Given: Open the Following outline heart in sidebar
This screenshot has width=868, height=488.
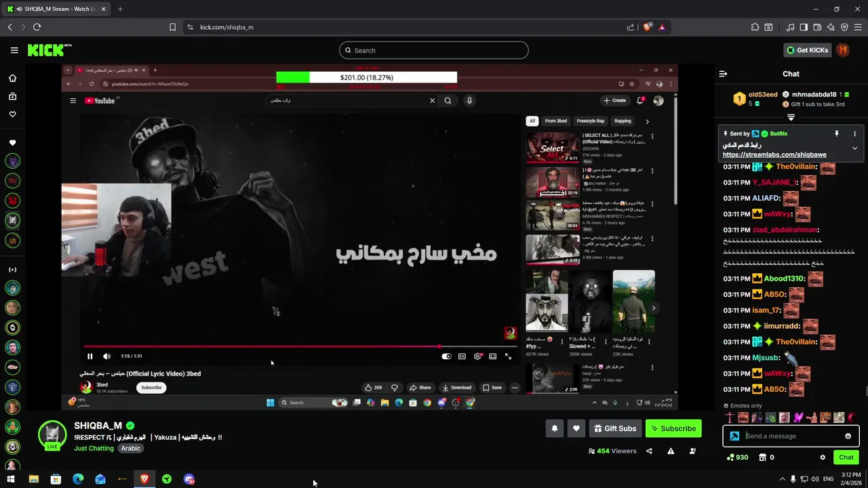Looking at the screenshot, I should [x=12, y=115].
